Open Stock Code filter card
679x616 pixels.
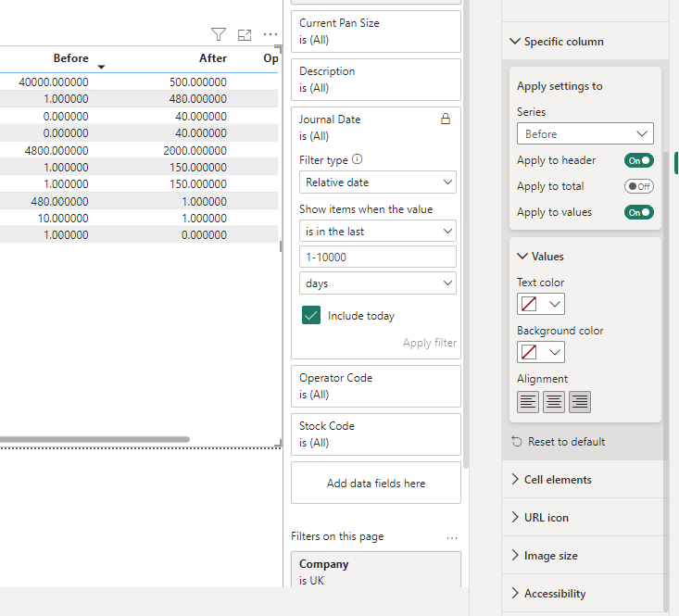(x=376, y=434)
